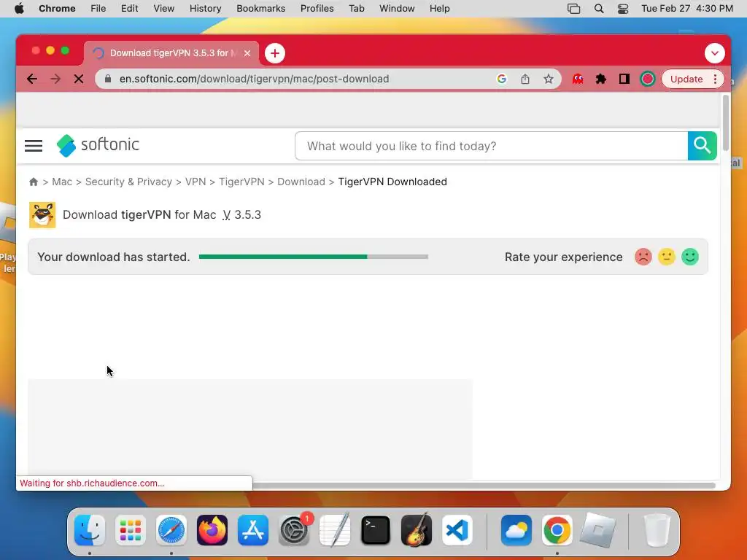Screen dimensions: 747x560
Task: Click the menu bar date and time
Action: (x=687, y=9)
